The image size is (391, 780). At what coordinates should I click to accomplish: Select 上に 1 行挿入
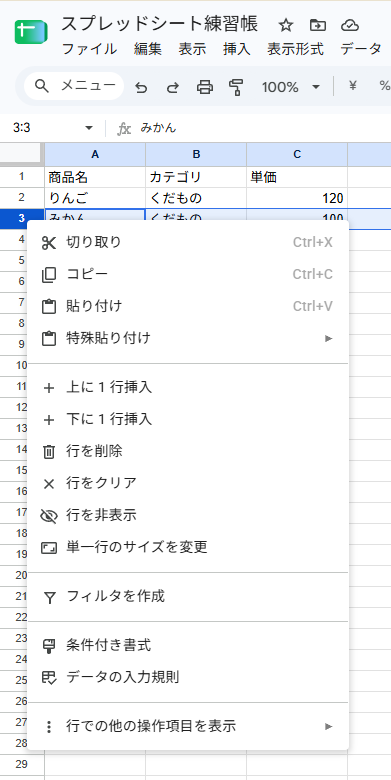pos(188,388)
